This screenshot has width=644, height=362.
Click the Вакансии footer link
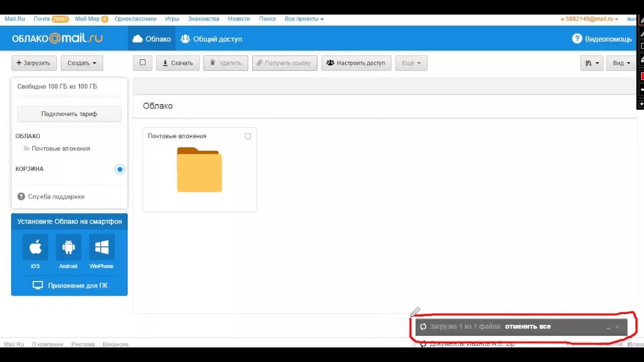pyautogui.click(x=115, y=344)
